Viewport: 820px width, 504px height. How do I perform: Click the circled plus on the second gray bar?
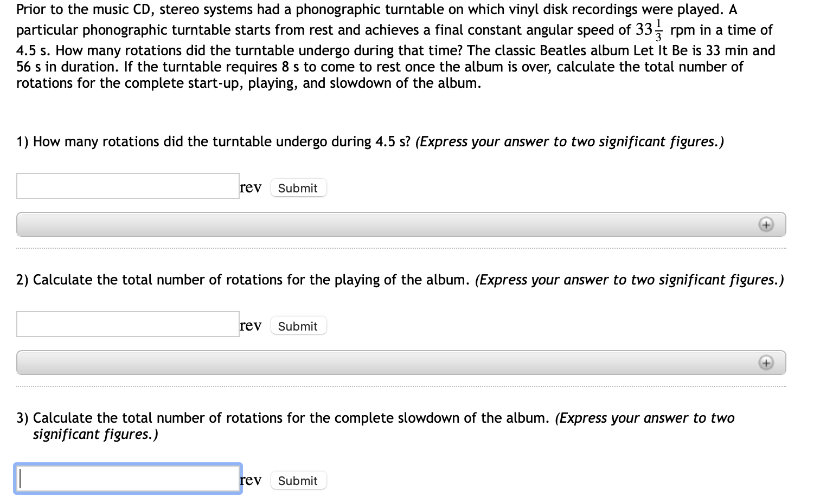coord(766,362)
